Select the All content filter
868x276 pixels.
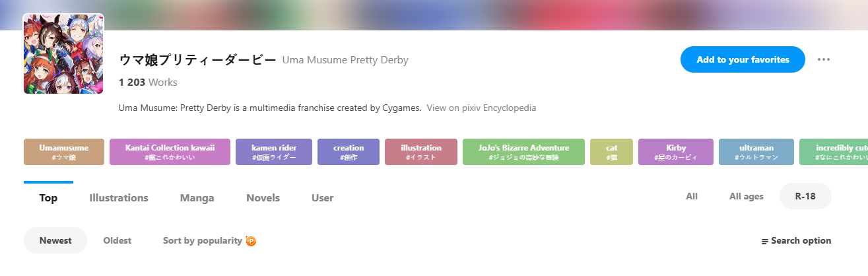pyautogui.click(x=692, y=196)
